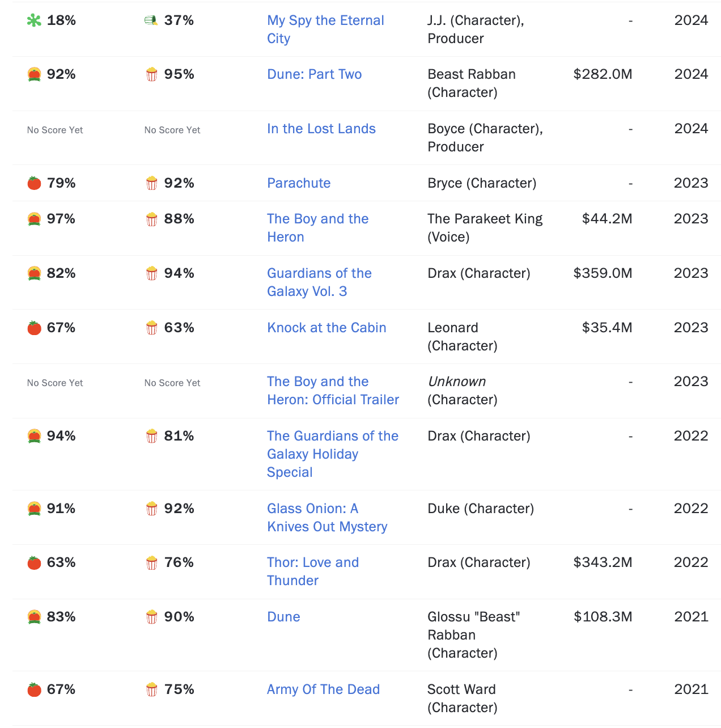Click the Certified Fresh icon for Dune: Part Two

pos(34,75)
